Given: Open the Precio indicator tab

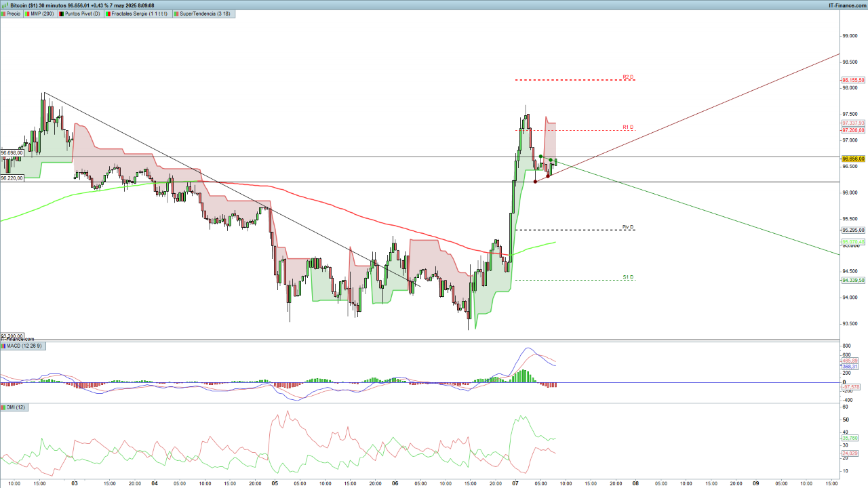Looking at the screenshot, I should (x=14, y=14).
